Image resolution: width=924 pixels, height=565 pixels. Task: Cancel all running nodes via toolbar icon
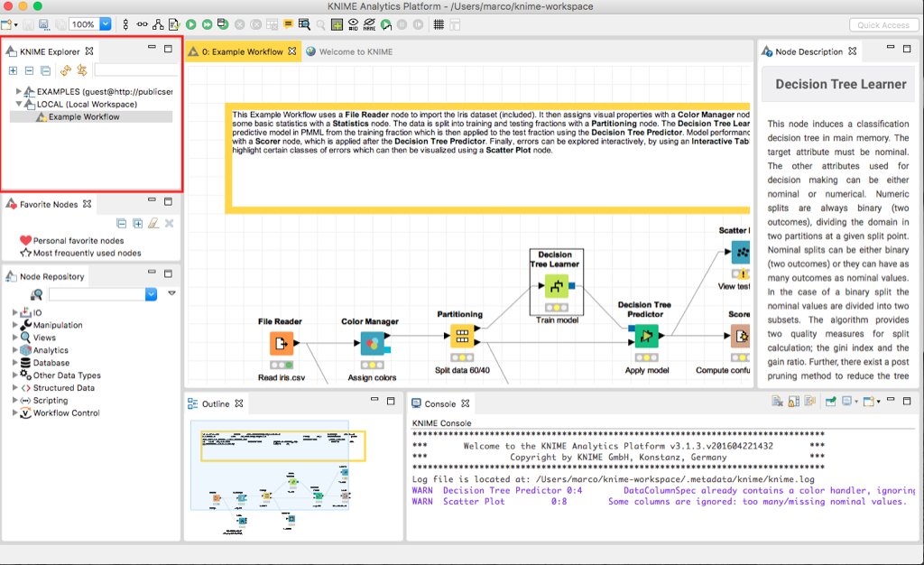(255, 25)
